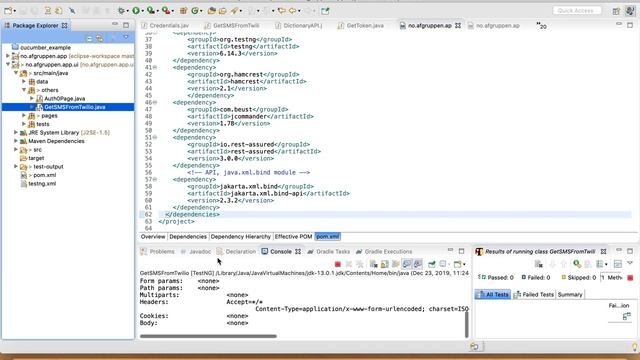Open the Gradle Tasks view tab
The height and width of the screenshot is (360, 640).
point(329,251)
